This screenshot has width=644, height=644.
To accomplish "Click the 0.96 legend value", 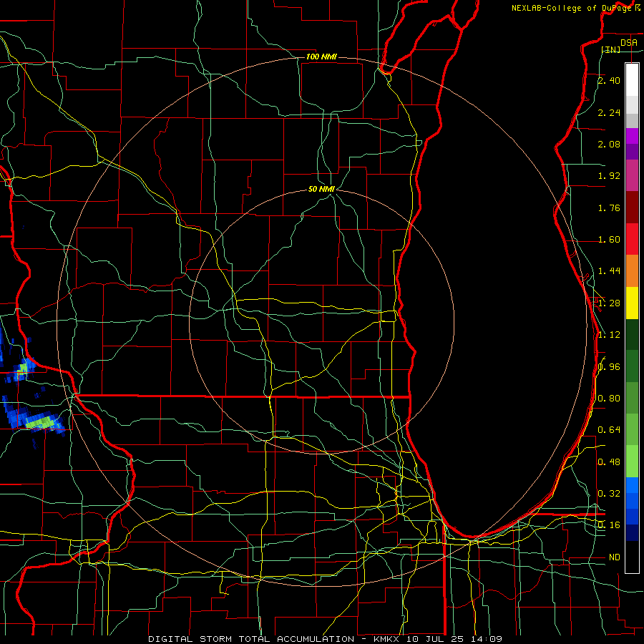I will click(x=609, y=367).
